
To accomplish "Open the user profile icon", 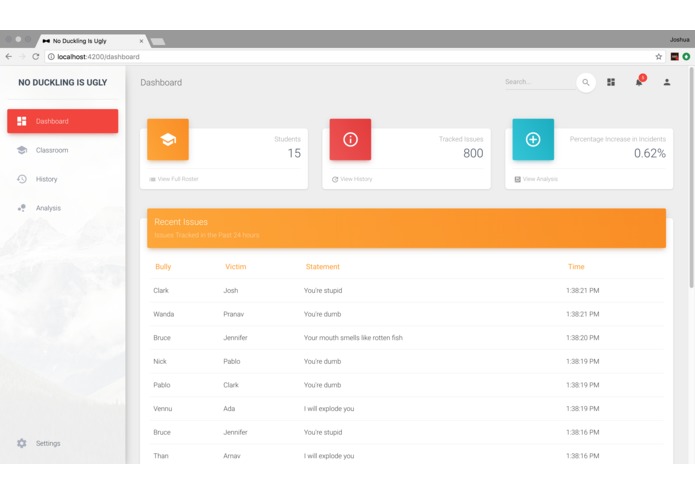I will tap(667, 82).
